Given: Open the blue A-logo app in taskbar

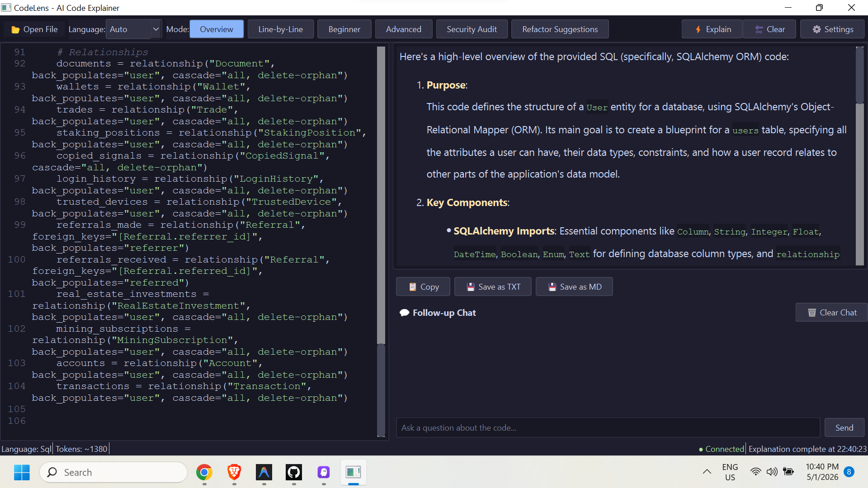Looking at the screenshot, I should [264, 472].
